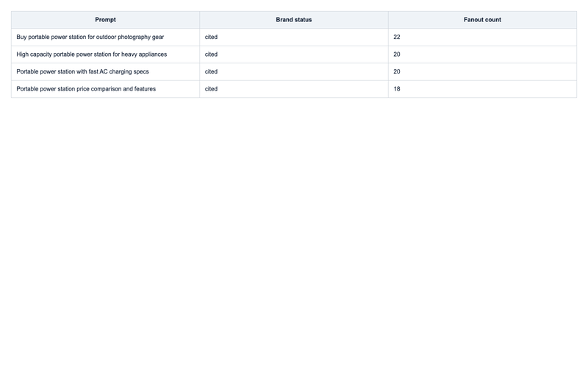Click fanout count 22
588x368 pixels.
(397, 37)
